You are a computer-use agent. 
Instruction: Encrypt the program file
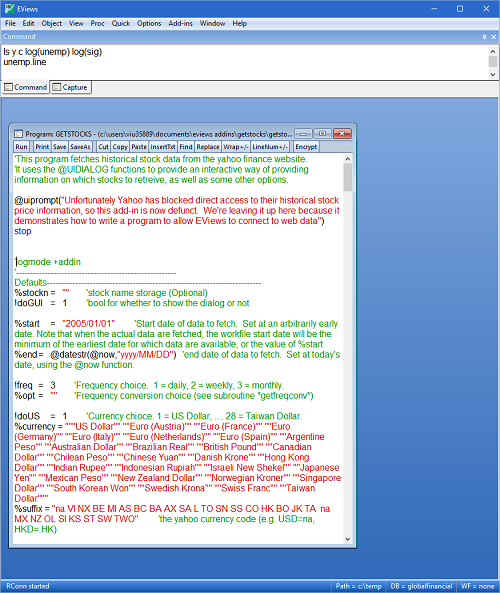[306, 147]
